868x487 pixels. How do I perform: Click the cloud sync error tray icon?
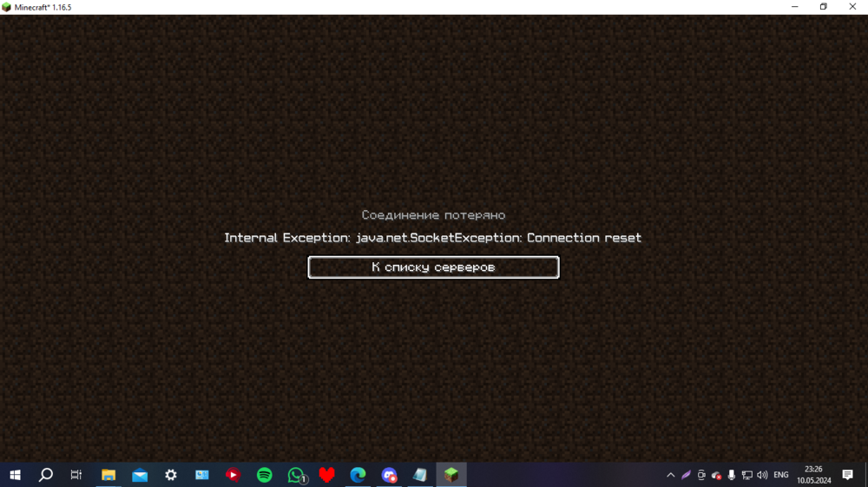(x=716, y=475)
